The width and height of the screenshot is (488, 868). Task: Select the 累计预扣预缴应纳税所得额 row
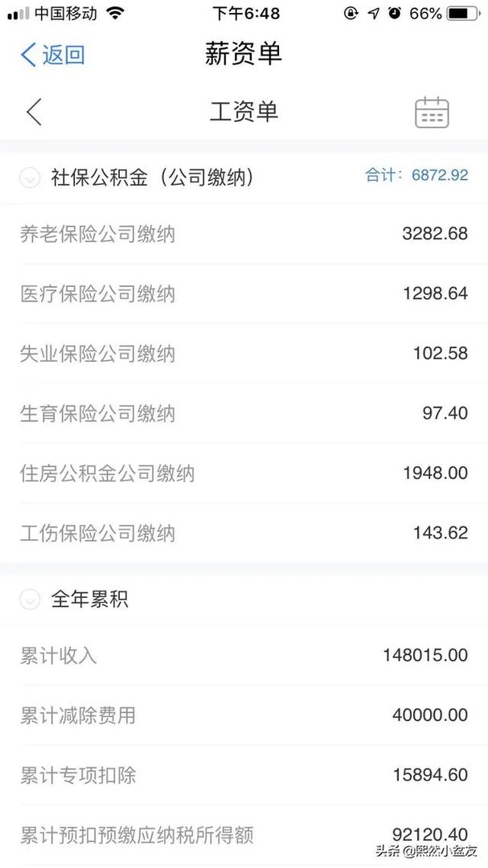[244, 836]
